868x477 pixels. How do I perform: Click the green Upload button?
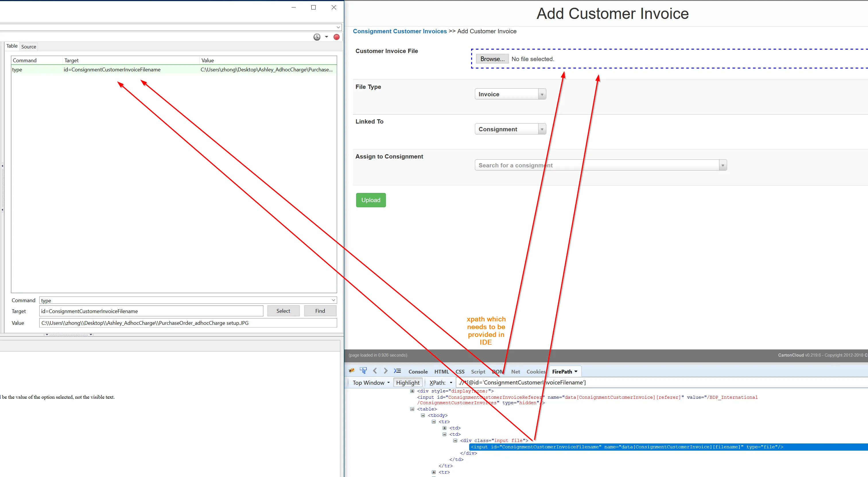coord(371,200)
